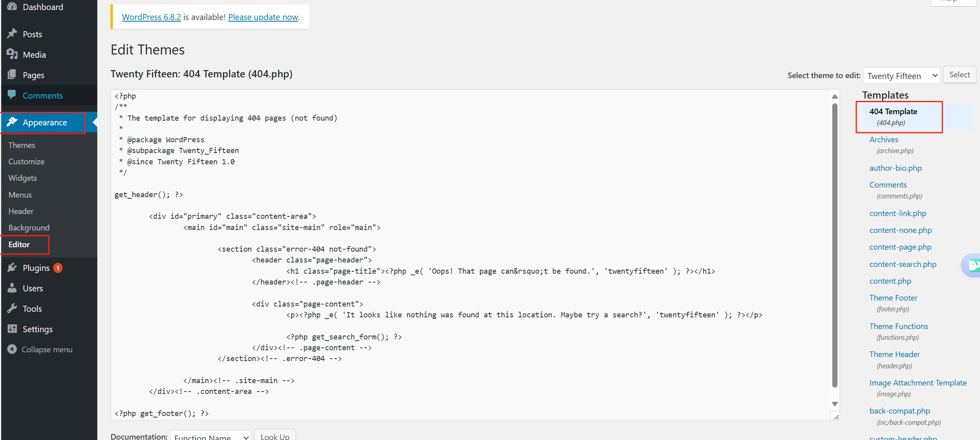Open the Settings menu
The image size is (980, 440).
point(38,329)
